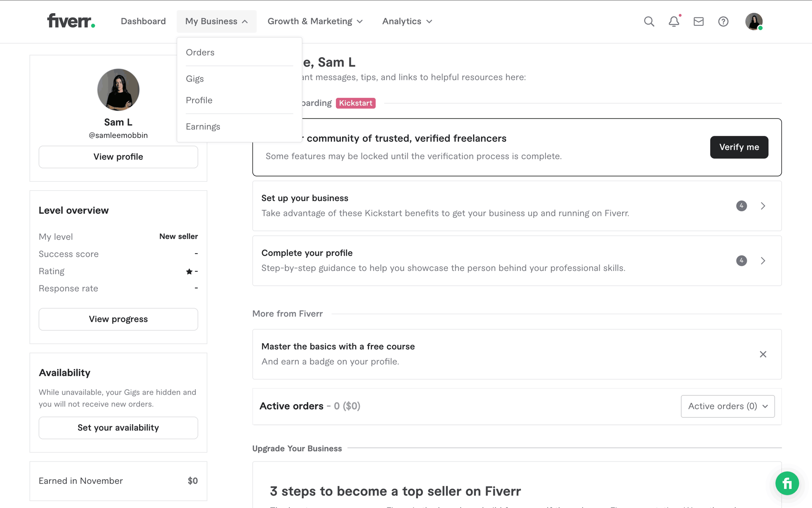This screenshot has width=812, height=508.
Task: Open the search icon
Action: [649, 22]
